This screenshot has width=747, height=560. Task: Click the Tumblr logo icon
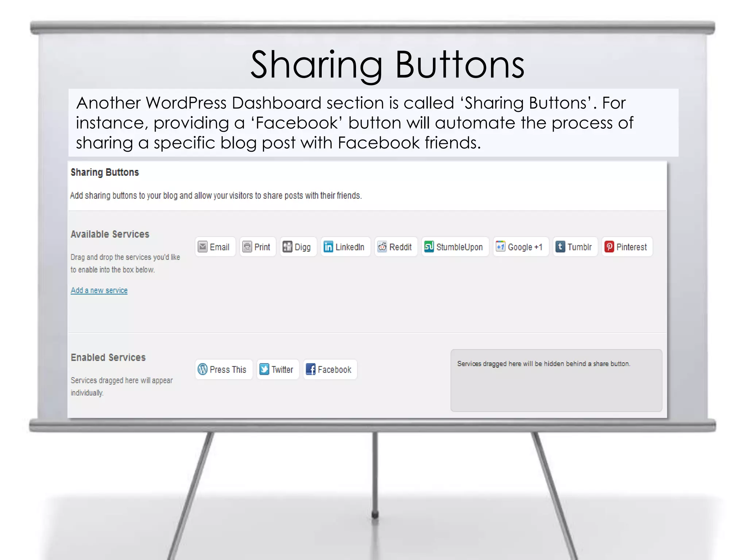point(560,247)
